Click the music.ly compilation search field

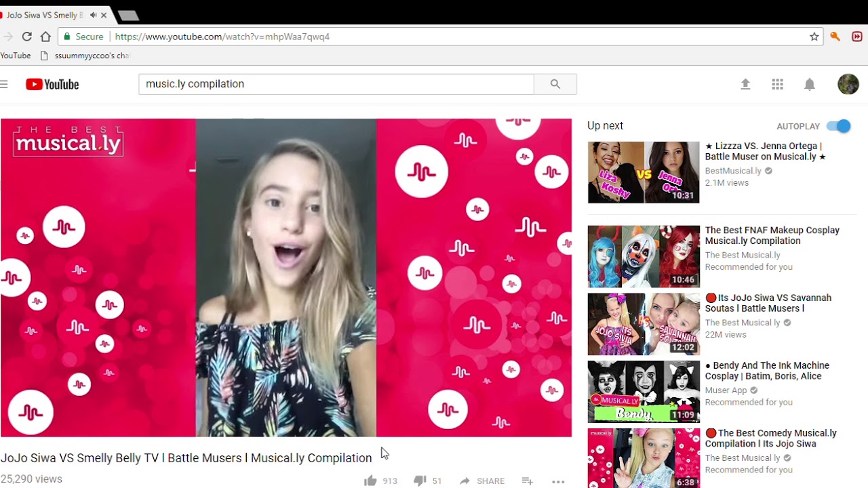[336, 84]
